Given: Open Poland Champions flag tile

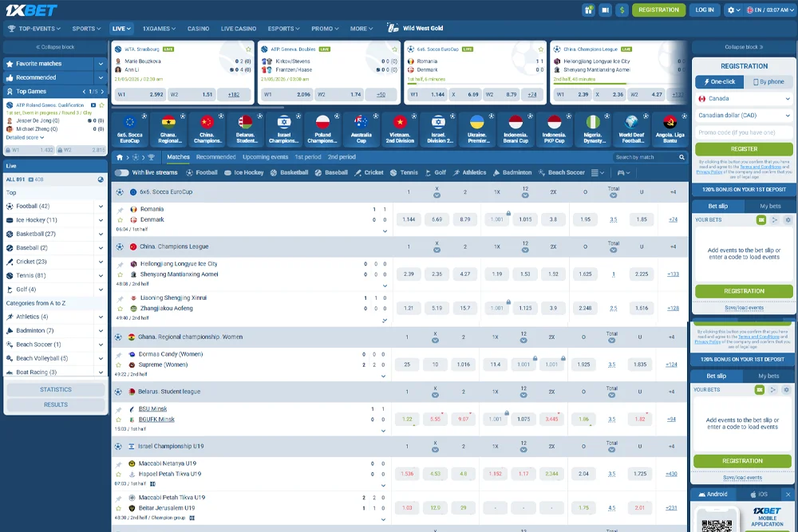Looking at the screenshot, I should (322, 129).
